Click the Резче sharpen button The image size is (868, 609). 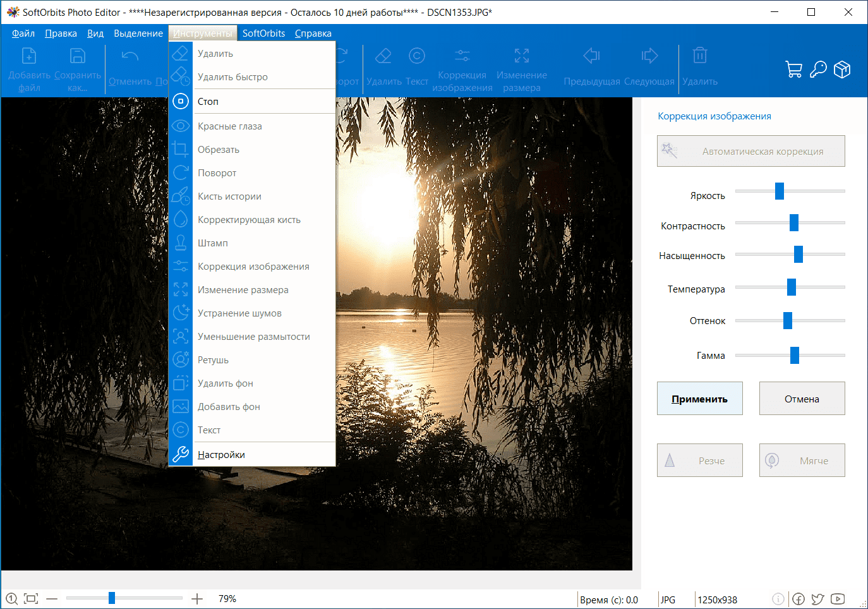point(700,461)
